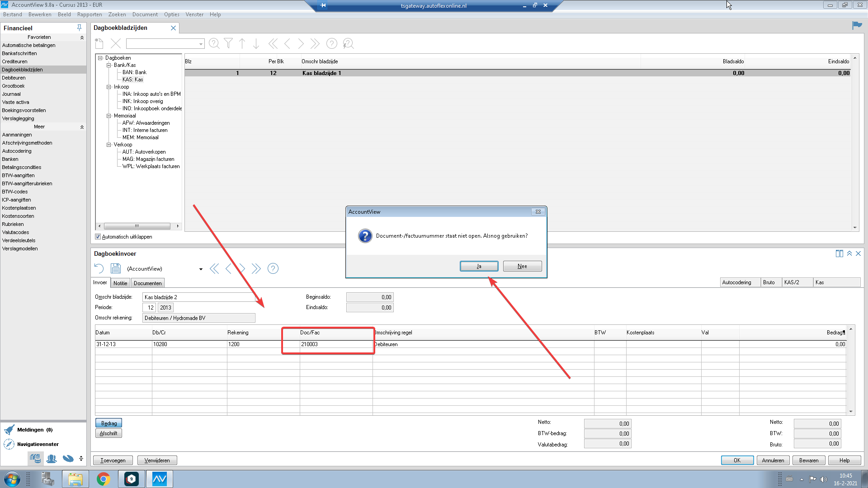Go to next record in Dagboekbladzijden toolbar
This screenshot has height=488, width=868.
[x=301, y=43]
